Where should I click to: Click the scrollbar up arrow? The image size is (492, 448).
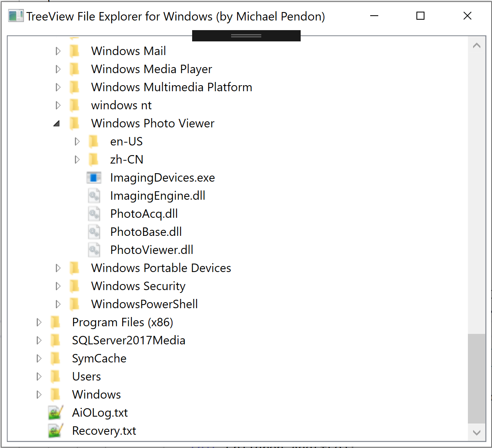point(477,45)
